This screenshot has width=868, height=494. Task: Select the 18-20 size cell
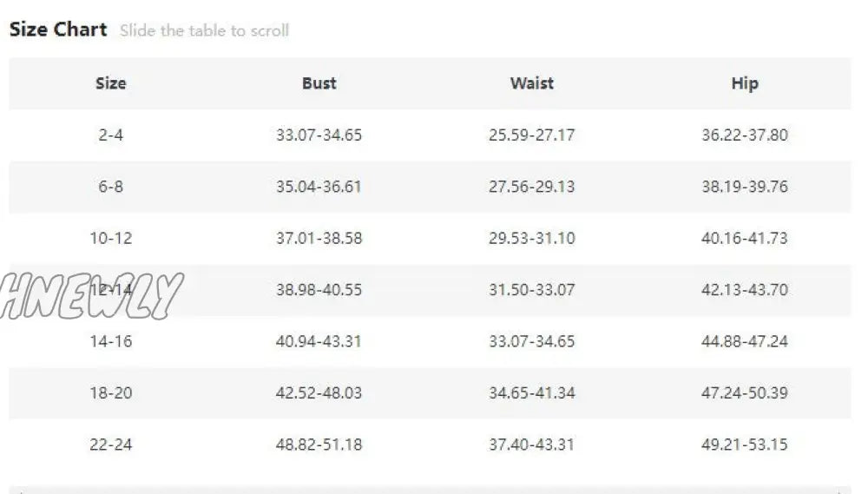point(111,392)
